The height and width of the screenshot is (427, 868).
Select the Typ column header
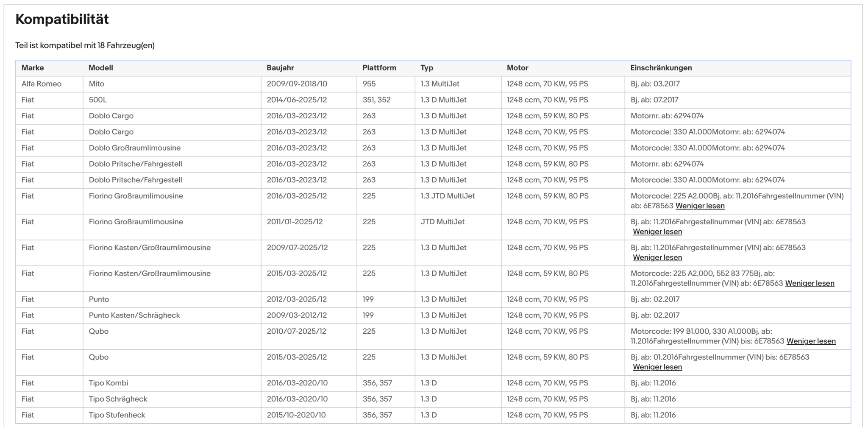click(x=427, y=68)
